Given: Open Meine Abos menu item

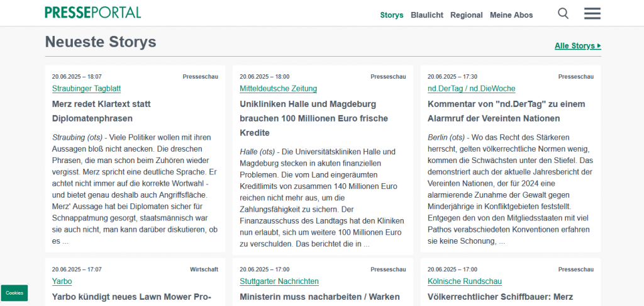Looking at the screenshot, I should [x=511, y=15].
